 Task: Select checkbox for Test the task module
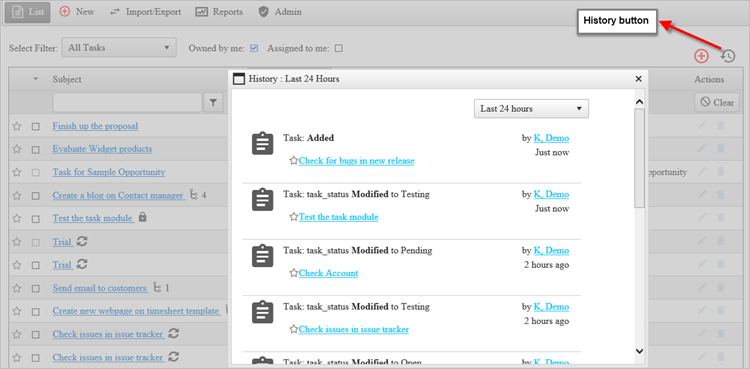(x=35, y=219)
